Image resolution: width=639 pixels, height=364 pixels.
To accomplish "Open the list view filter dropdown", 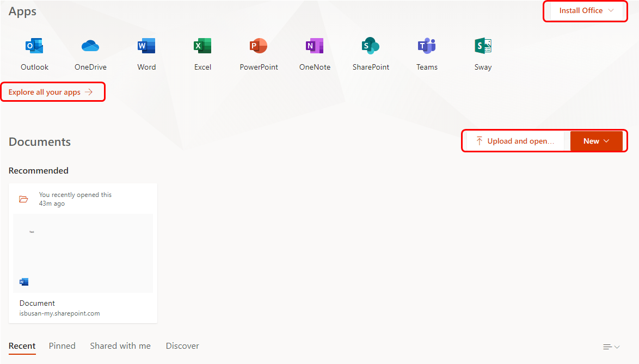I will pyautogui.click(x=611, y=347).
